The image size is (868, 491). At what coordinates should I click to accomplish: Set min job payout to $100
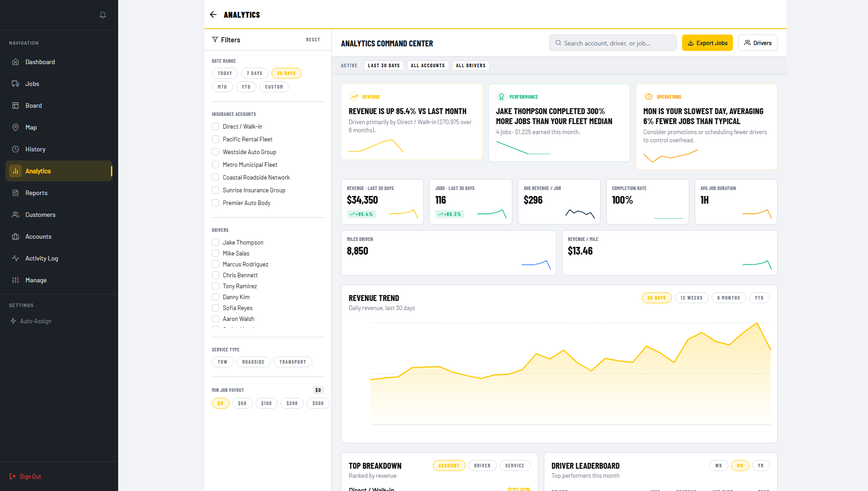266,403
